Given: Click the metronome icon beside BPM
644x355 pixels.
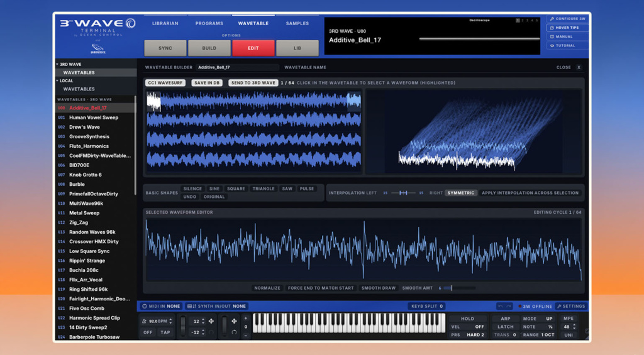Looking at the screenshot, I should click(x=144, y=321).
